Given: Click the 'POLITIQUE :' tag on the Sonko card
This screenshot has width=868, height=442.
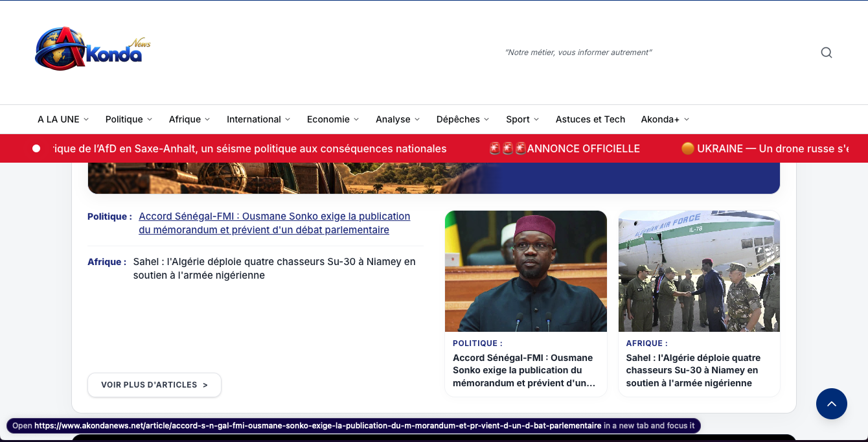Looking at the screenshot, I should (x=477, y=343).
